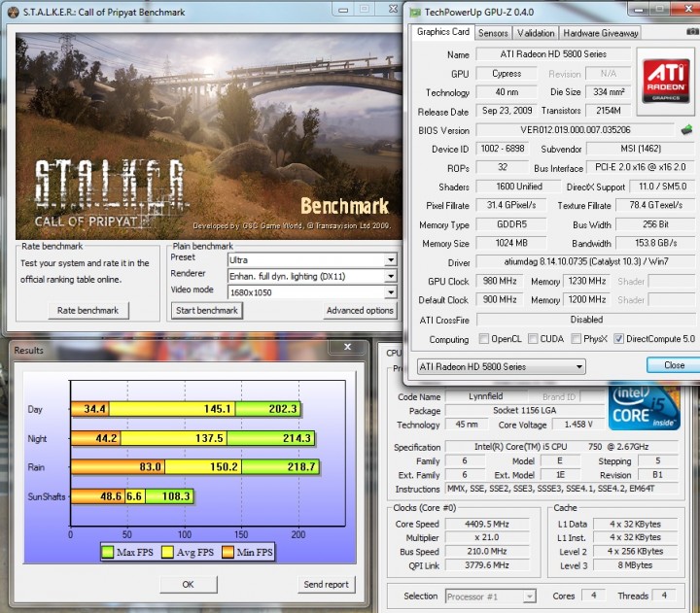The image size is (700, 613).
Task: Click the Rain row Min FPS 83.0 bar
Action: point(118,467)
